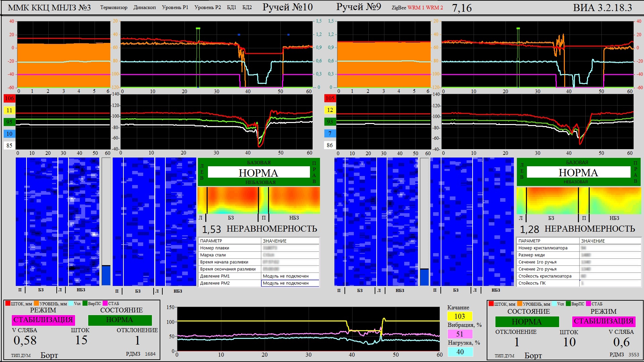
Task: Click the НОРМА status field above 1,28 НЕРАВНОМЕРНОСТЬ
Action: pos(578,172)
